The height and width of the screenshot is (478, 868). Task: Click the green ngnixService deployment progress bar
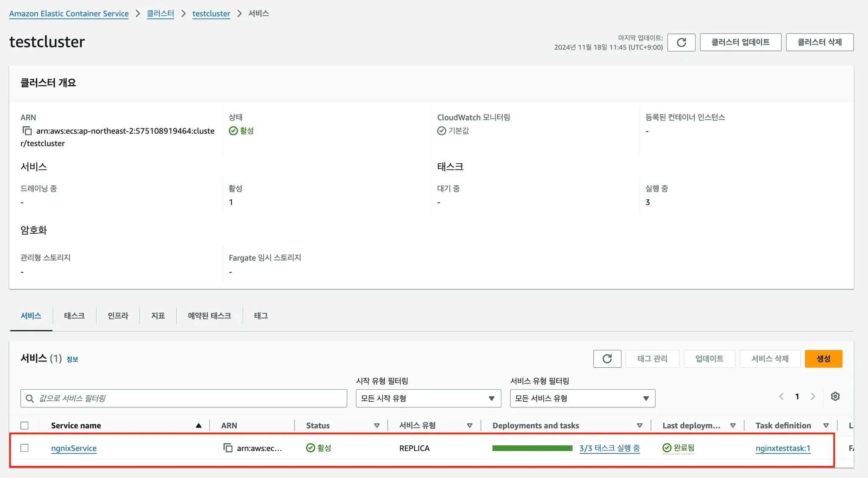532,448
